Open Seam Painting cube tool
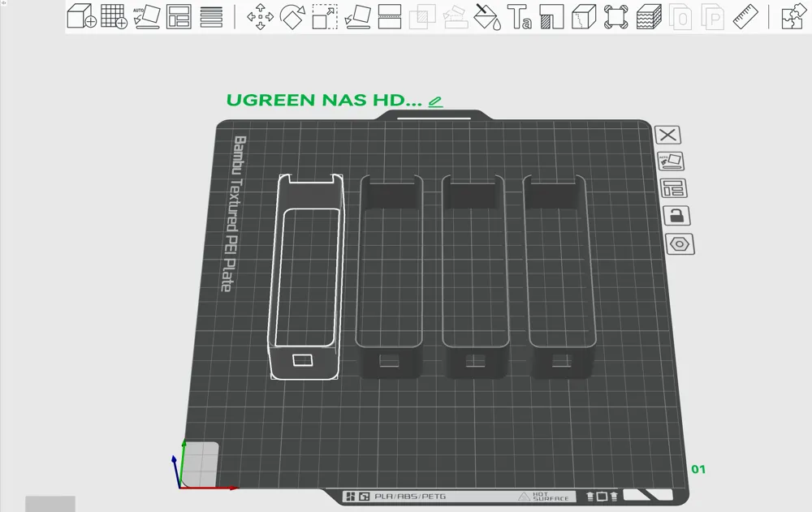 [584, 16]
